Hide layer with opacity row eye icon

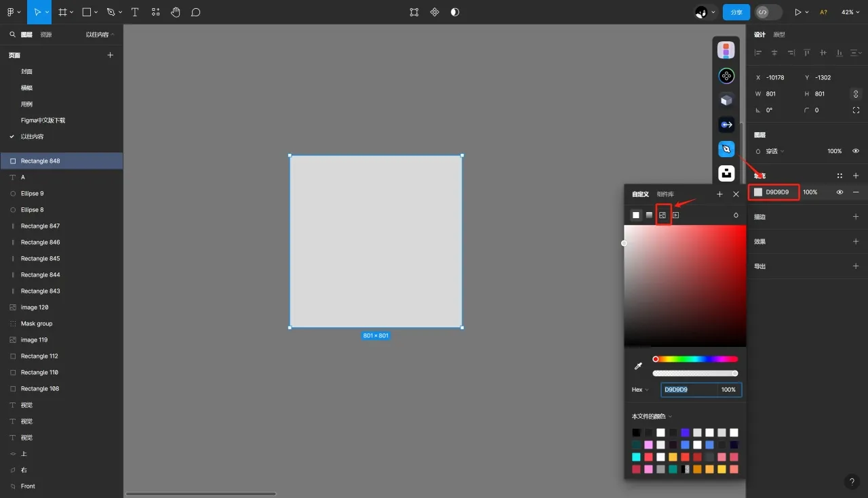point(856,151)
